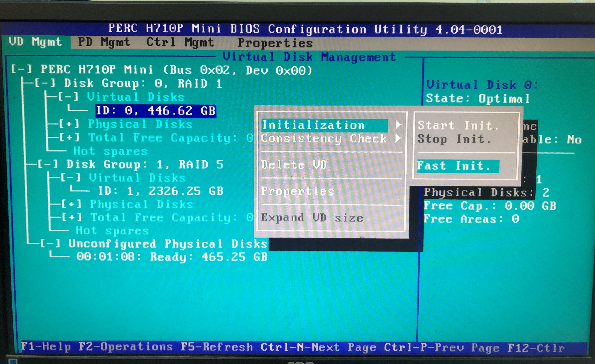This screenshot has height=364, width=595.
Task: Select Hot spares under Disk Group 0
Action: click(x=110, y=151)
